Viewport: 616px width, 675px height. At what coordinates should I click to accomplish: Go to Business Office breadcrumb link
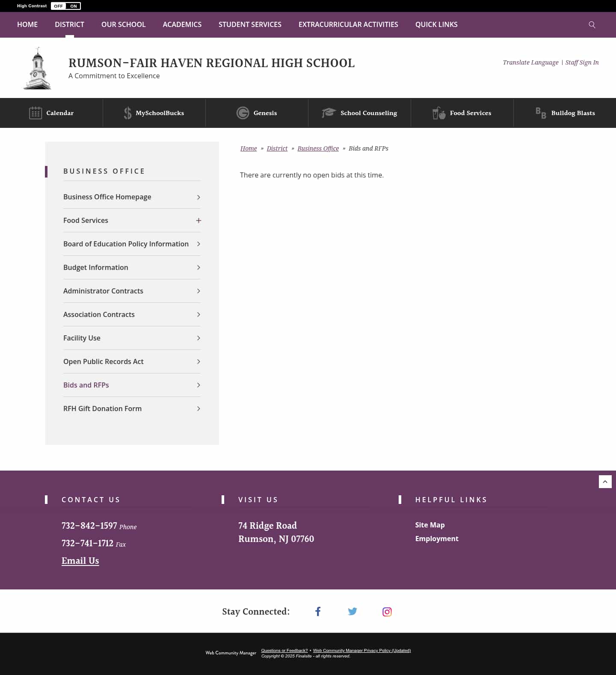(x=318, y=148)
